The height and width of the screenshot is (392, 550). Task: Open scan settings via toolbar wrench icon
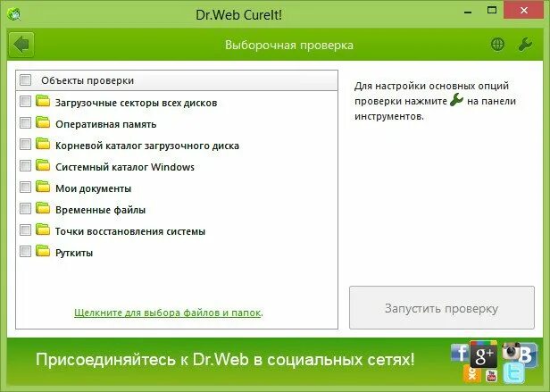[x=525, y=45]
